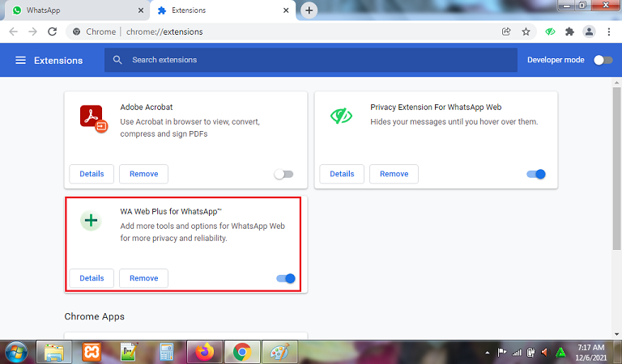Switch to Chrome taskbar icon
This screenshot has height=364, width=622.
[x=242, y=352]
